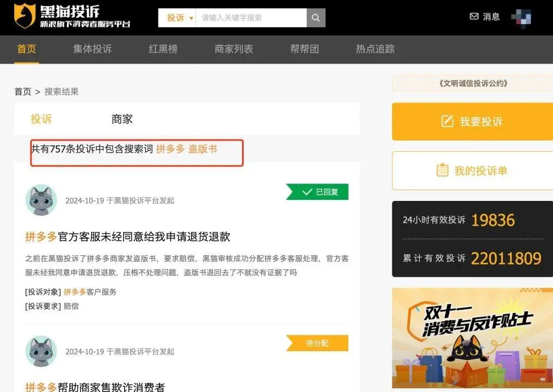This screenshot has height=392, width=553.
Task: Click the edit pencil icon in 我要投诉
Action: (x=447, y=121)
